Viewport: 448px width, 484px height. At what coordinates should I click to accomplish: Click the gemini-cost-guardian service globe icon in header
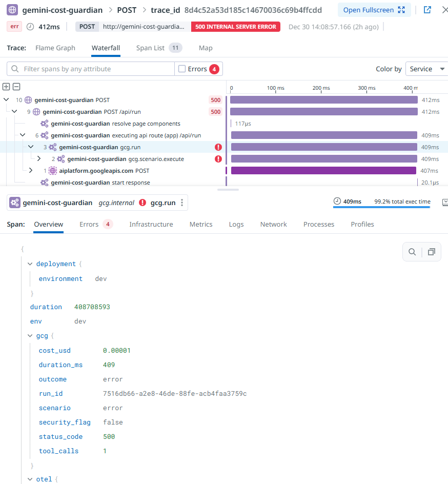click(12, 10)
